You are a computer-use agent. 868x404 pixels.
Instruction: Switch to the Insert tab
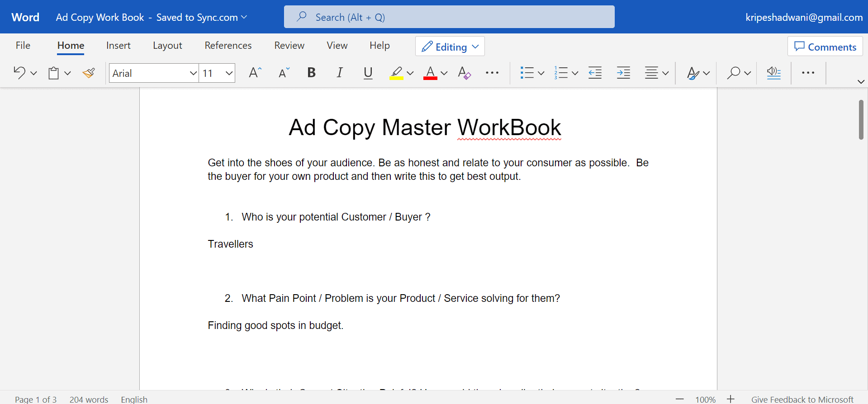click(x=118, y=46)
